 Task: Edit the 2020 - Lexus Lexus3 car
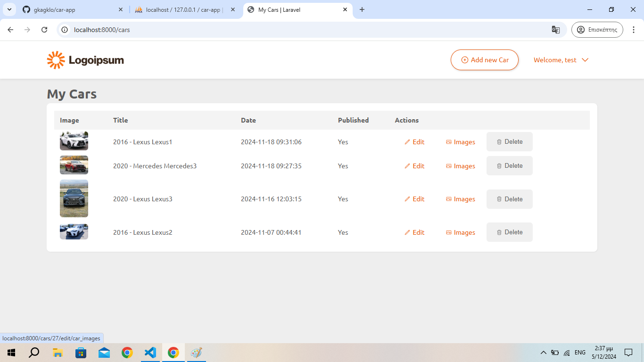414,199
